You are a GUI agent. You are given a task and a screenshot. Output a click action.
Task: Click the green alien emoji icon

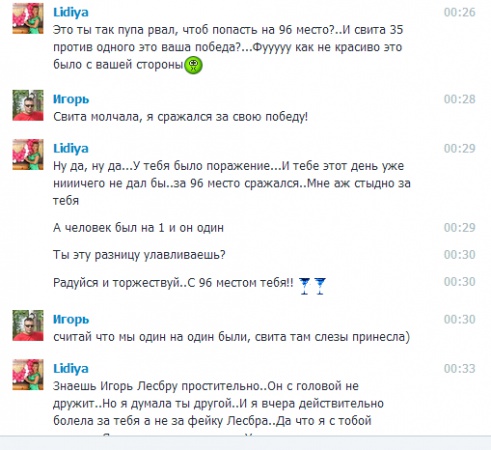194,65
